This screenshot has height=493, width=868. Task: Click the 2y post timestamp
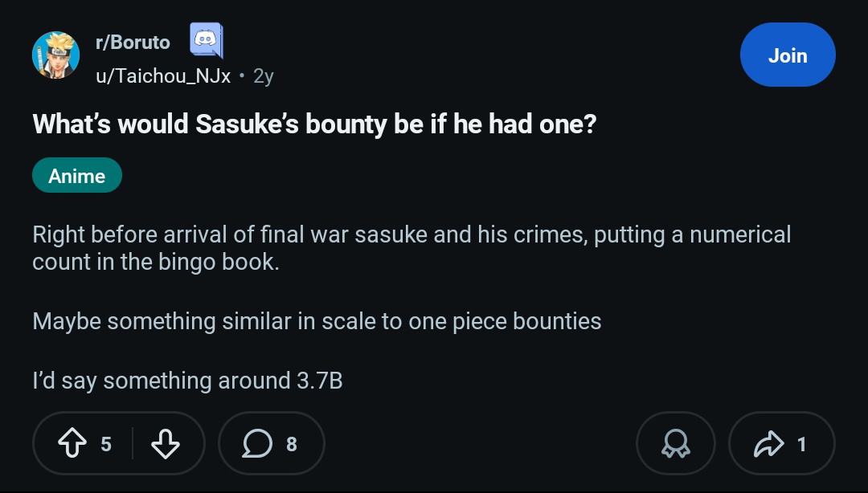(263, 76)
